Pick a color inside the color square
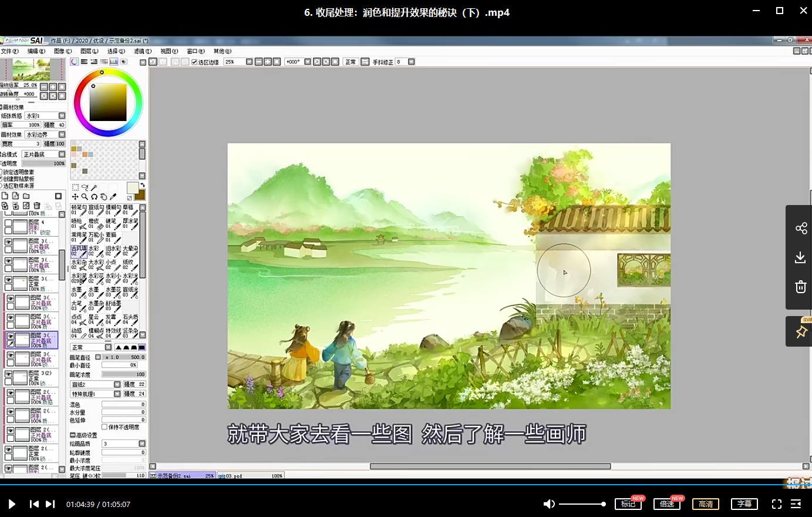 pos(107,103)
